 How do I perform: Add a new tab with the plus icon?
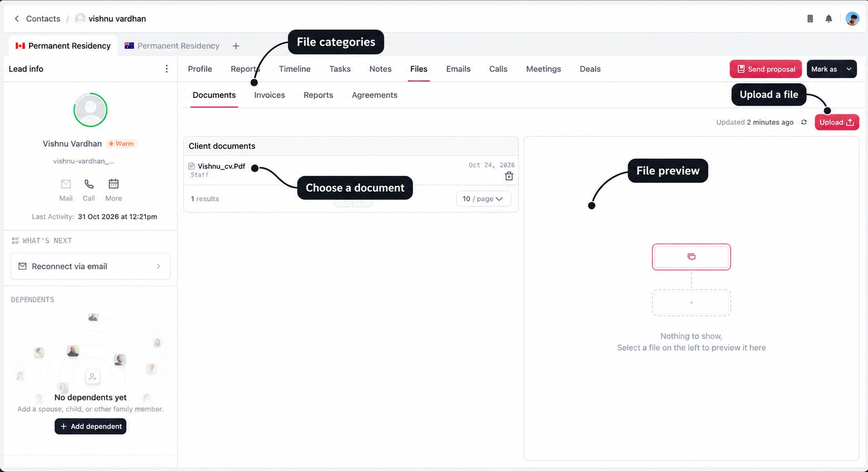tap(236, 46)
